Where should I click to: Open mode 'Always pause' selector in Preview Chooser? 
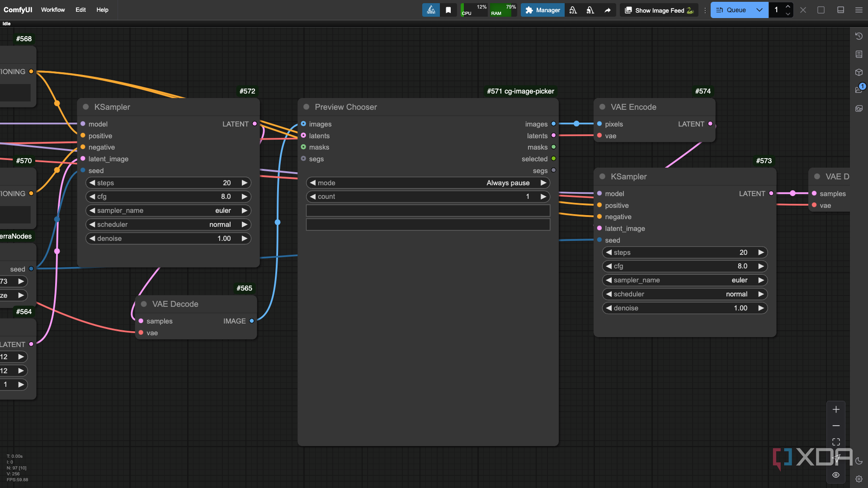pos(428,183)
